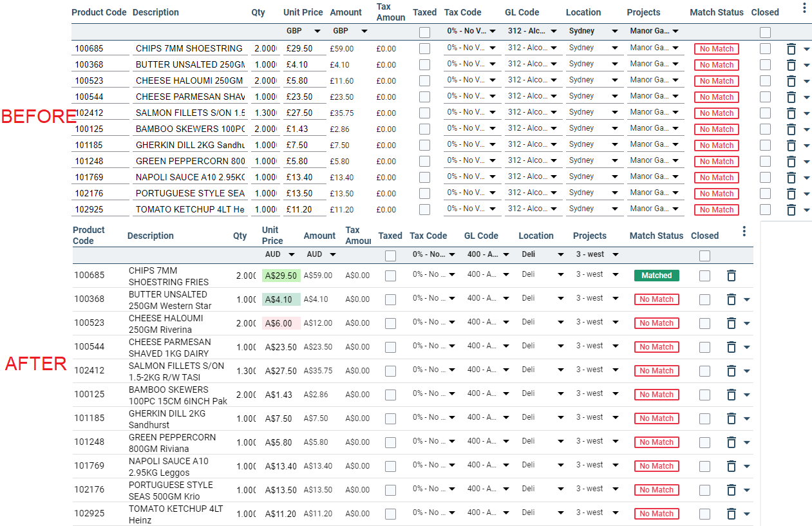This screenshot has width=812, height=526.
Task: Delete the A$27.50 salmon fillets line
Action: click(732, 371)
